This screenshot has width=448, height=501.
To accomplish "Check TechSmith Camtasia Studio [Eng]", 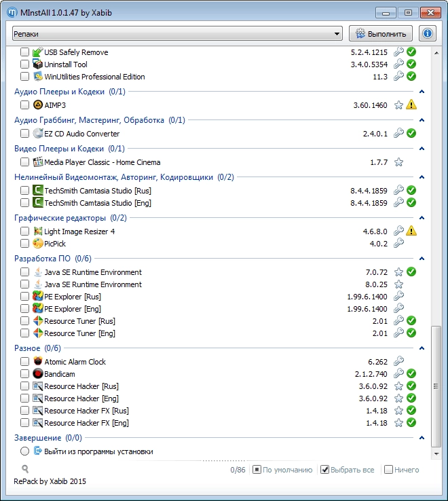I will (x=24, y=202).
